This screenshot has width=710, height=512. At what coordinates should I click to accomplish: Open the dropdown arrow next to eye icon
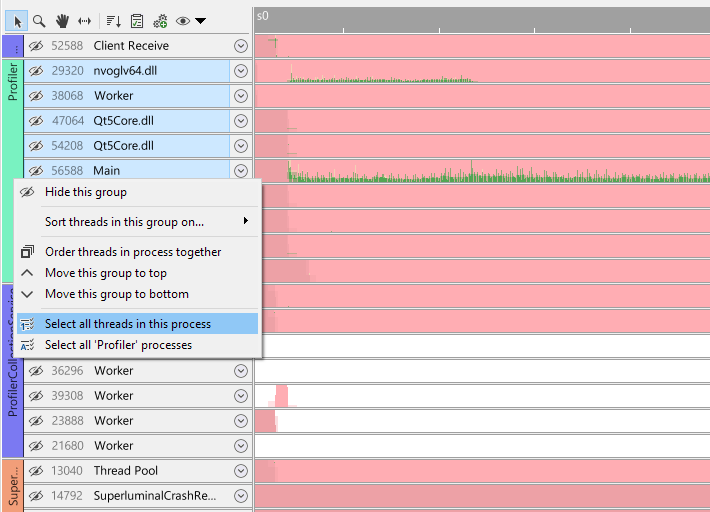click(201, 20)
